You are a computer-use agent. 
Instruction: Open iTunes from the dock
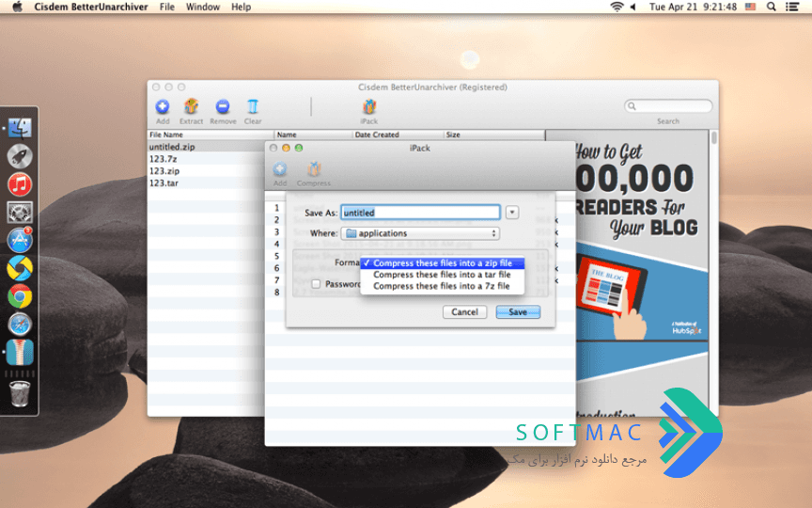tap(20, 184)
